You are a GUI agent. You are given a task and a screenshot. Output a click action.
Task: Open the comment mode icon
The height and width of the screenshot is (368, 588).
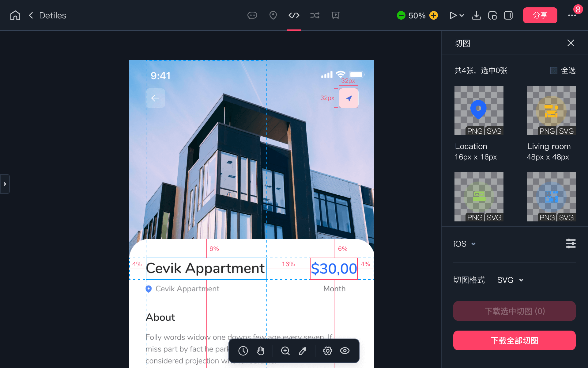(252, 15)
